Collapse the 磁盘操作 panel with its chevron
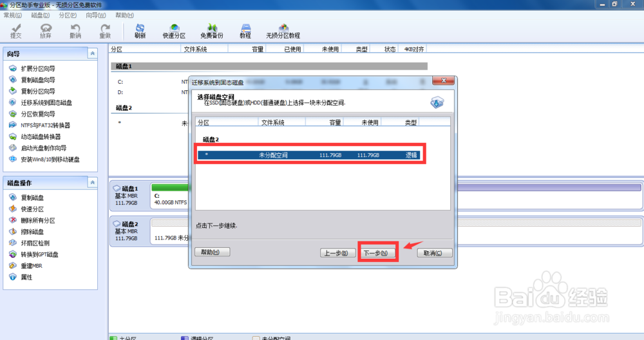This screenshot has height=340, width=644. (x=92, y=182)
